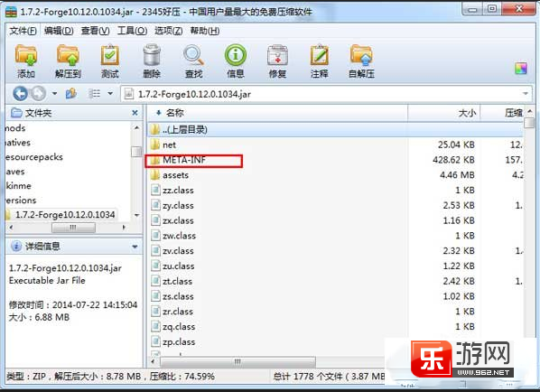The height and width of the screenshot is (392, 540).
Task: Open the 查找 (Find) magnifier tool
Action: click(x=193, y=61)
